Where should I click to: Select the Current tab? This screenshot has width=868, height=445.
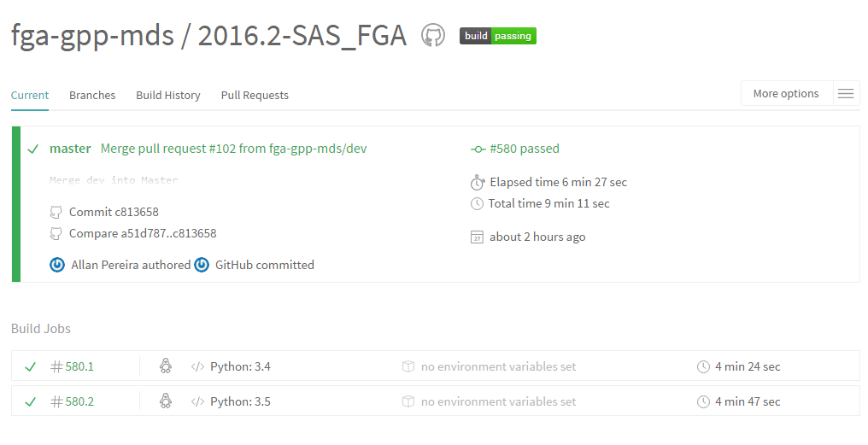[30, 96]
